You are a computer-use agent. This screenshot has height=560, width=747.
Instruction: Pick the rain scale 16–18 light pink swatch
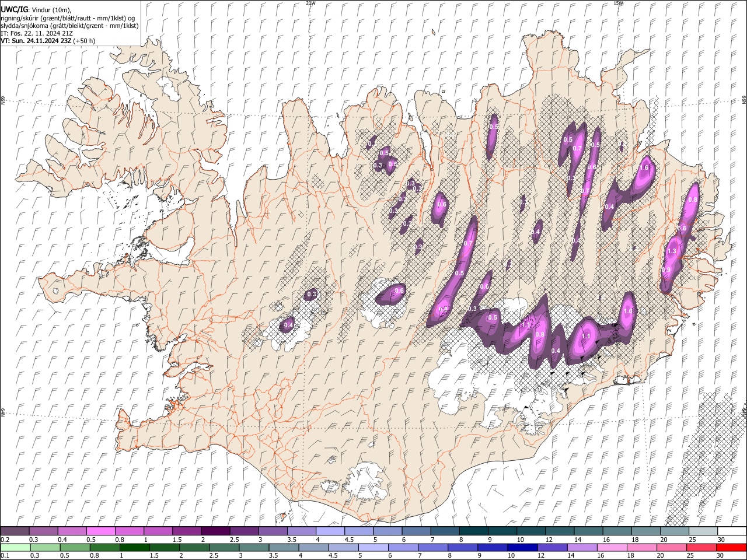(613, 548)
